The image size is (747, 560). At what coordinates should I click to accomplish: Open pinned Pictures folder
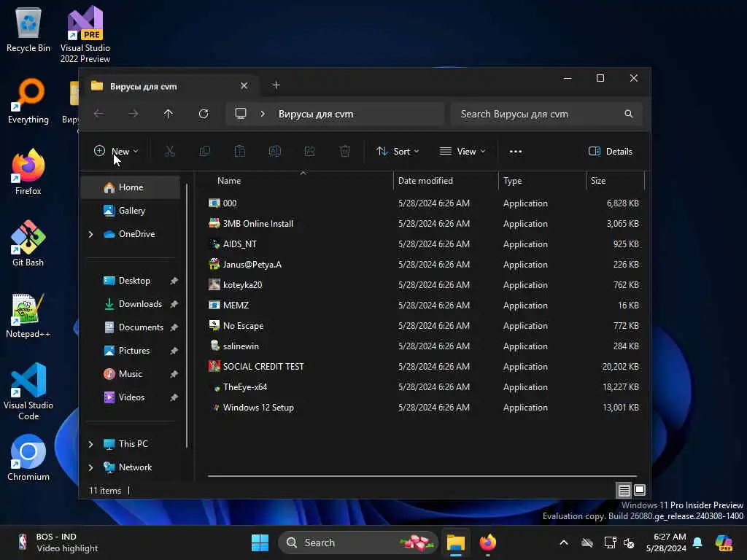(133, 351)
